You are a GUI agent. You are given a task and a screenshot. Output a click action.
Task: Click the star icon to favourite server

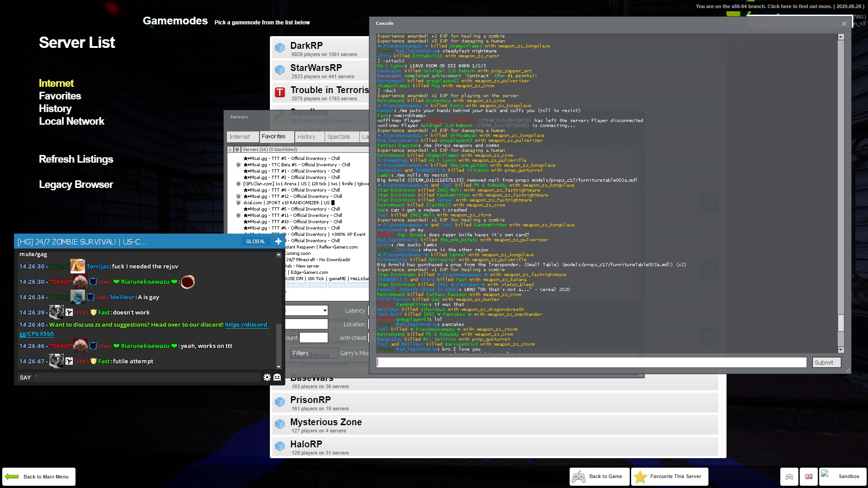click(640, 477)
